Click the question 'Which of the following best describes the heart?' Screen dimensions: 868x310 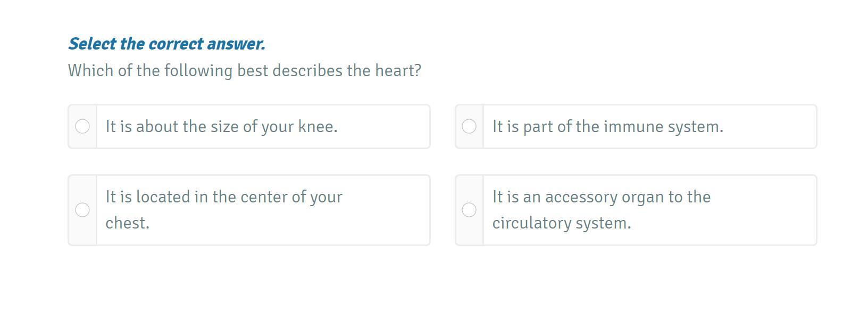[244, 71]
